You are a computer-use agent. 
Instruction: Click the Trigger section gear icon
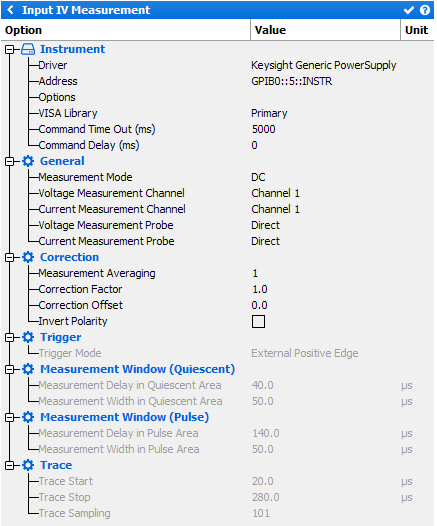point(28,337)
